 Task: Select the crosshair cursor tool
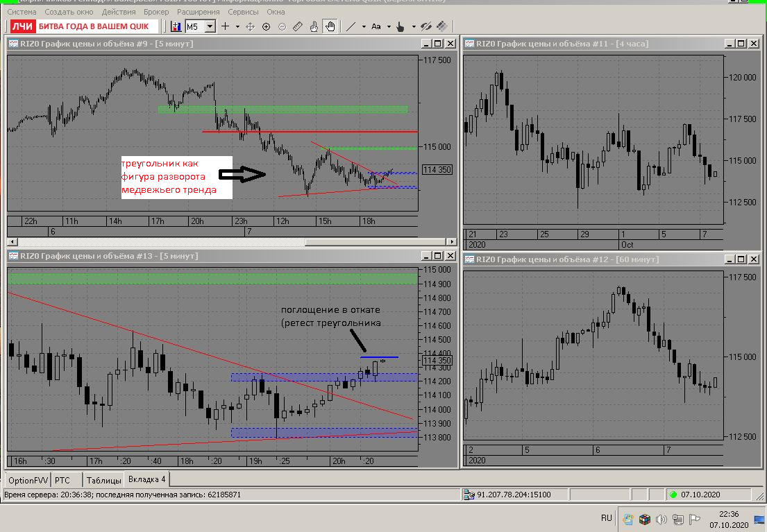[226, 26]
